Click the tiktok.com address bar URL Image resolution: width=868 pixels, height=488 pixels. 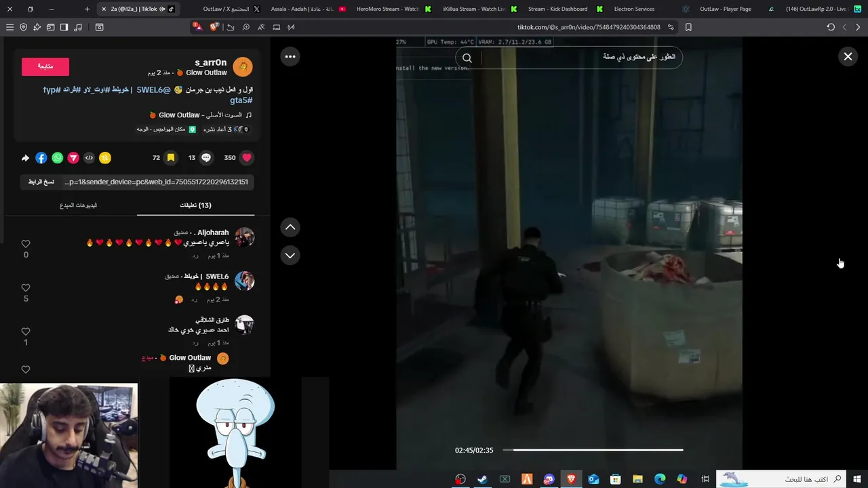tap(589, 27)
